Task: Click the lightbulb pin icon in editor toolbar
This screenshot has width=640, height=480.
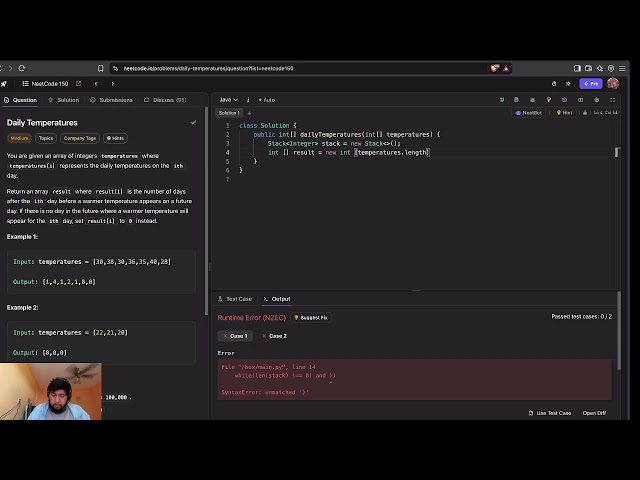Action: [x=549, y=100]
